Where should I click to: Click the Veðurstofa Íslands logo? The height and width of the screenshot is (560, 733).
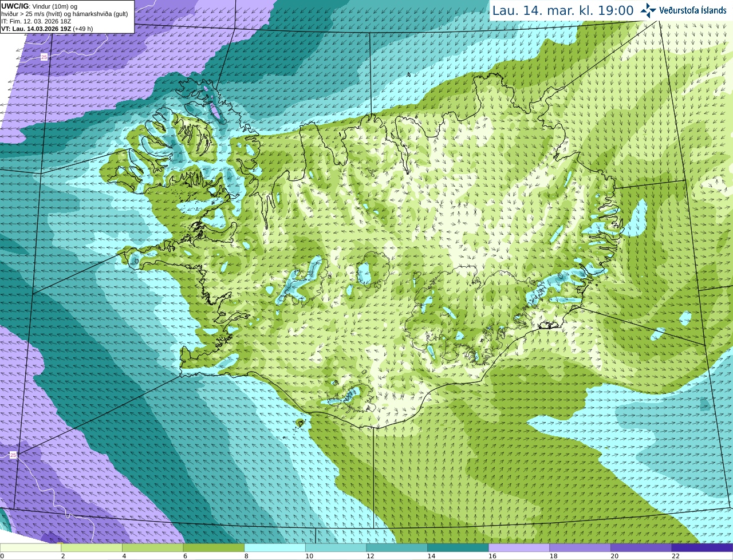683,10
